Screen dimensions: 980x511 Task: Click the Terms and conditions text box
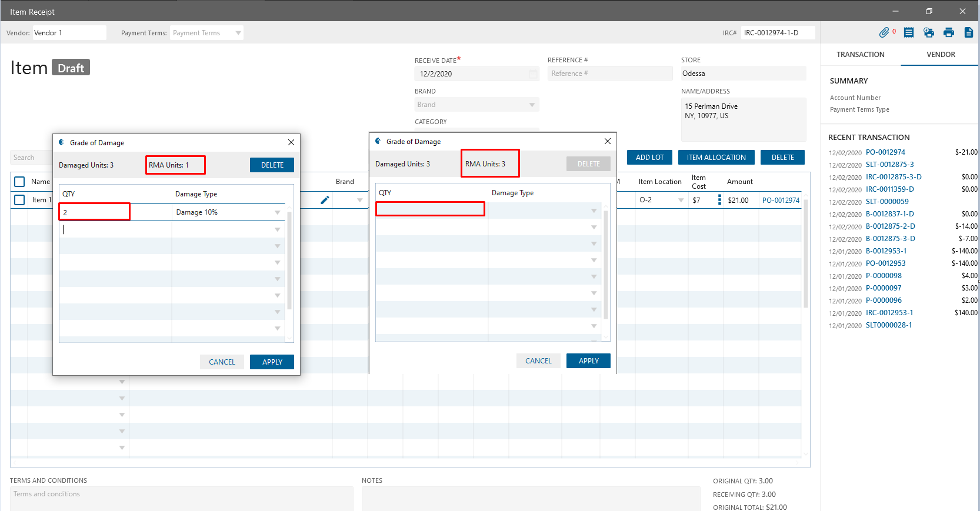click(181, 499)
